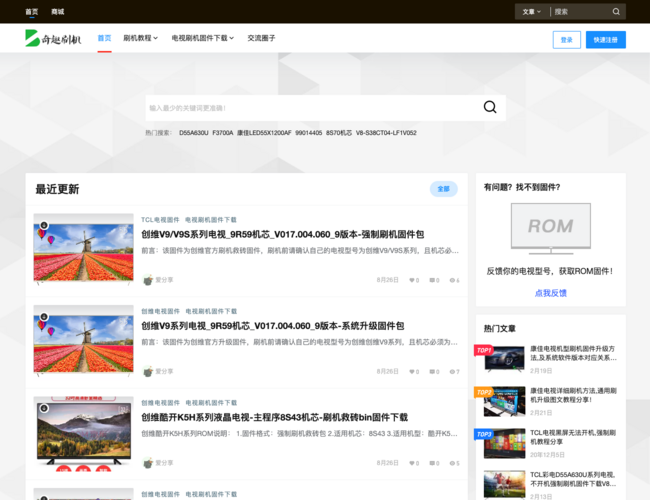Click the TOP1 hot article thumbnail
650x500 pixels.
(x=504, y=359)
